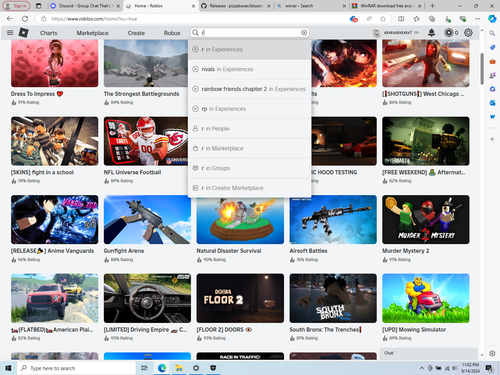Open Roblox notifications bell
Image resolution: width=500 pixels, height=375 pixels.
click(431, 32)
